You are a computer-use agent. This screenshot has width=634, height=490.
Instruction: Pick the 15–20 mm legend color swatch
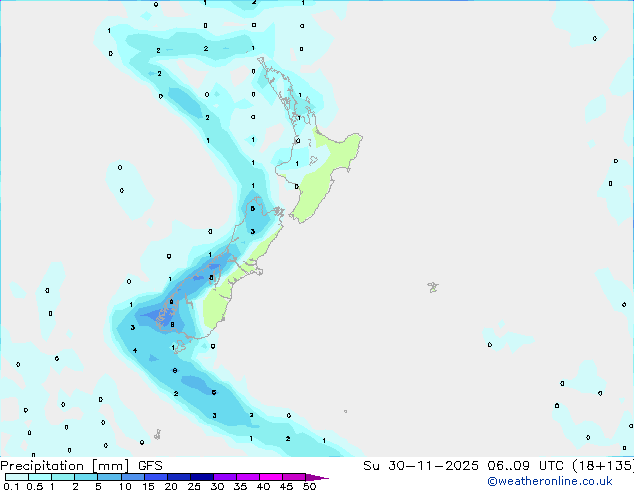156,477
